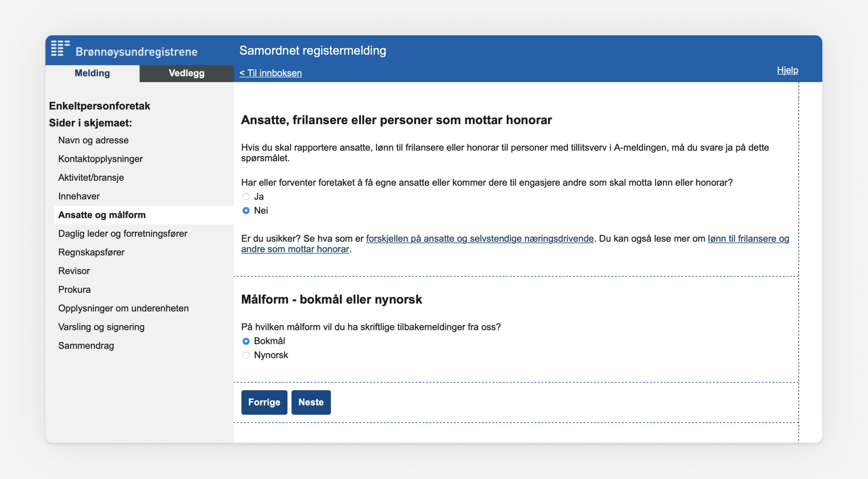Go back via Til innboksen link
Screen dimensions: 868x479
coord(270,73)
